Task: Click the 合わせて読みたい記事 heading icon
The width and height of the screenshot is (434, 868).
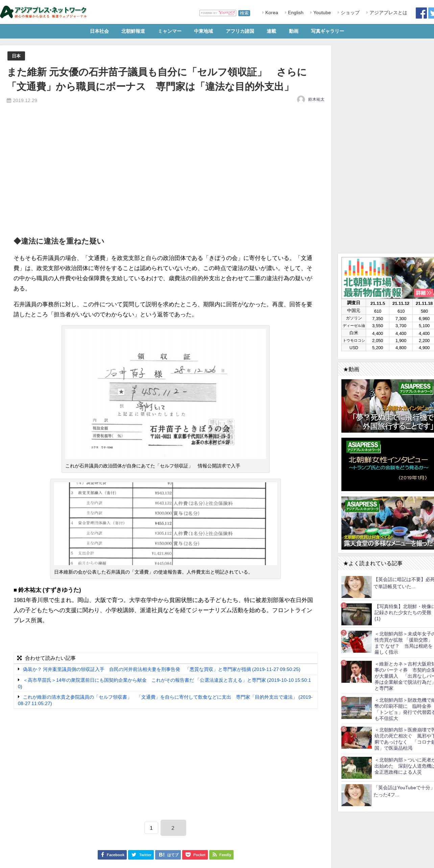Action: [20, 658]
